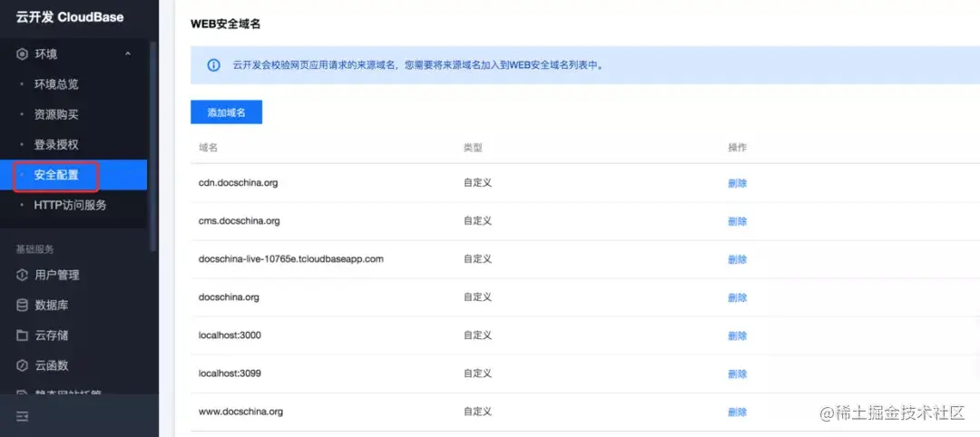The image size is (980, 437).
Task: Select the cms.docschina.org domain text
Action: [x=239, y=221]
